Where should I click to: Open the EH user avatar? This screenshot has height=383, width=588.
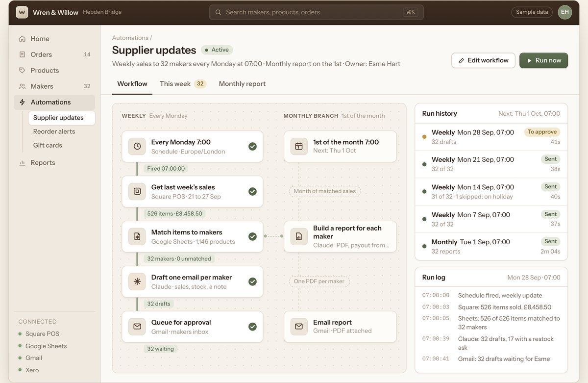pyautogui.click(x=565, y=12)
